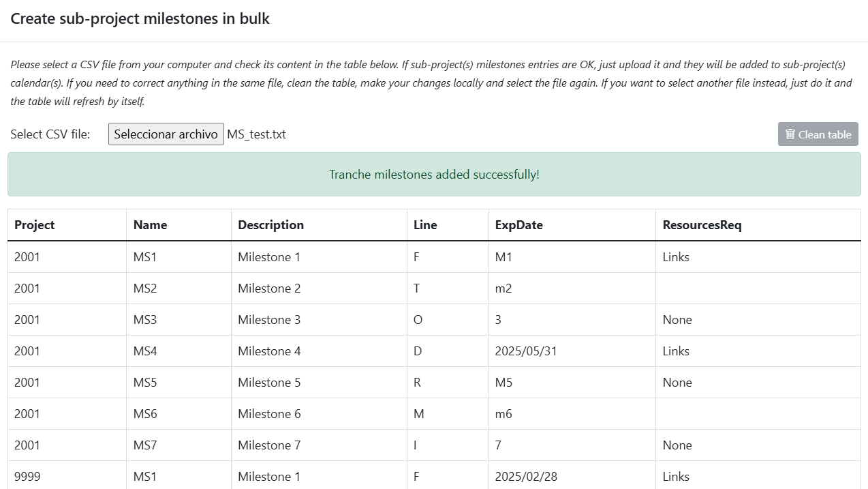Viewport: 868px width, 489px height.
Task: Click the page title 'Create sub-project milestones in bulk'
Action: (140, 19)
